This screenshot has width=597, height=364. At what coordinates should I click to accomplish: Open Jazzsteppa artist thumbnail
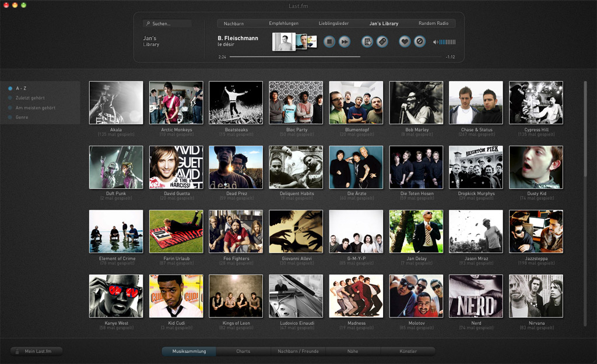coord(536,231)
